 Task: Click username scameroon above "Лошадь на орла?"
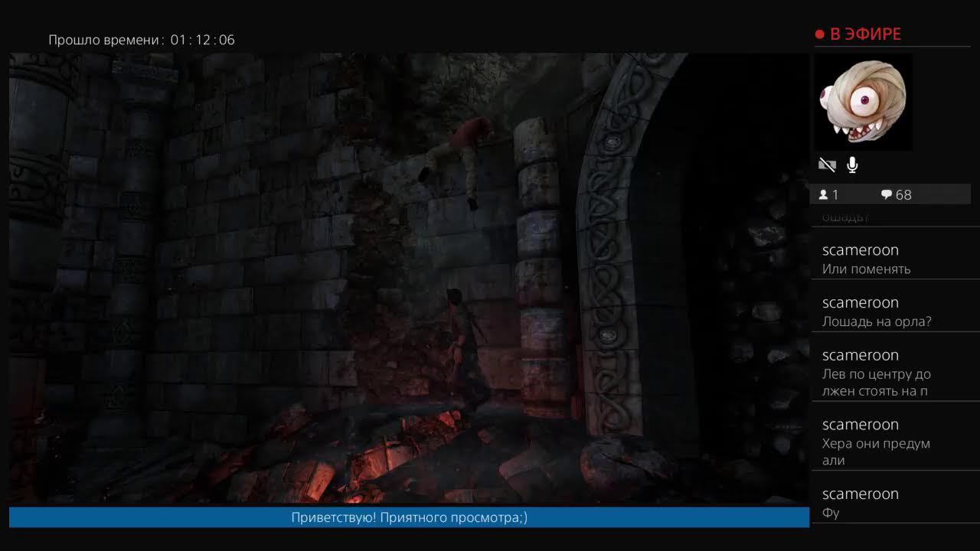tap(861, 303)
